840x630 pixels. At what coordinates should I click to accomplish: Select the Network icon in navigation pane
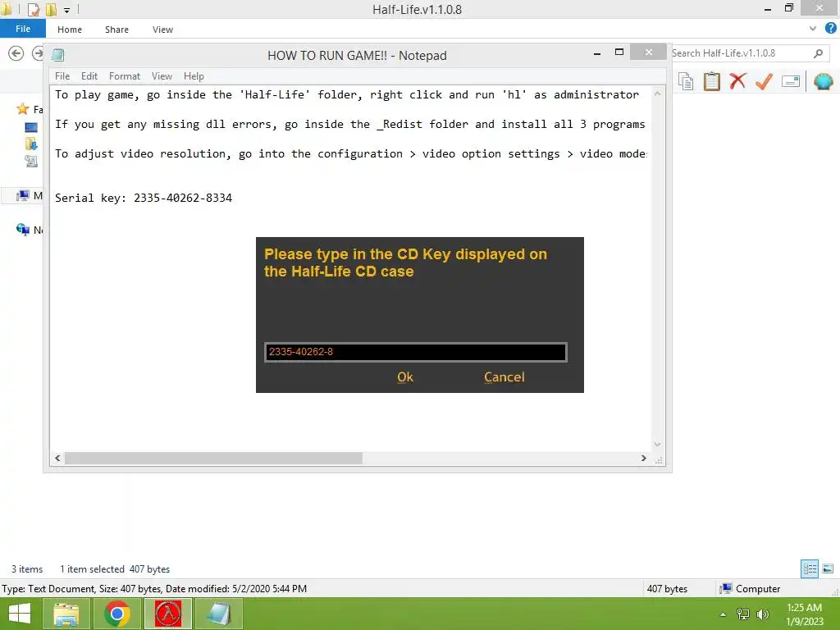coord(22,230)
